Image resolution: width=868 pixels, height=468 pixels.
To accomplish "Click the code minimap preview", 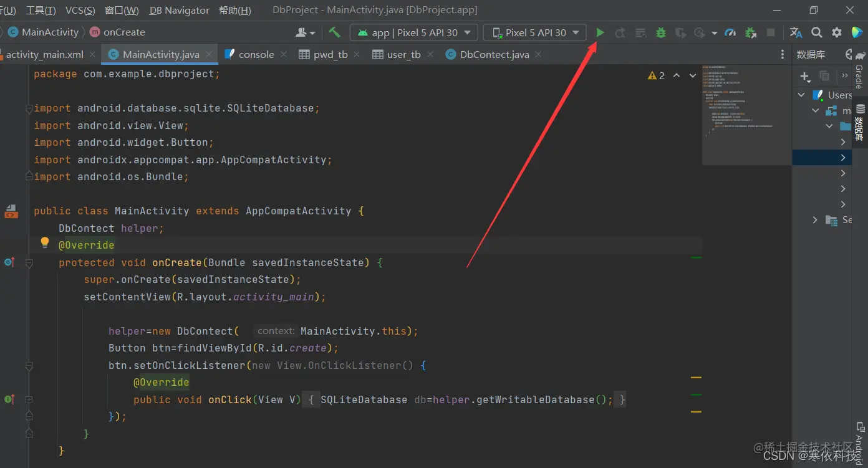I will [x=746, y=114].
